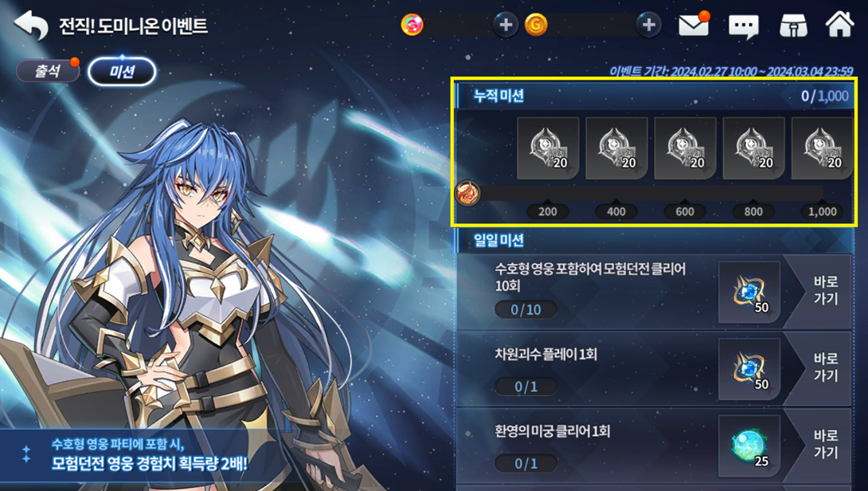Click the gold G coin icon
This screenshot has width=868, height=491.
coord(536,25)
